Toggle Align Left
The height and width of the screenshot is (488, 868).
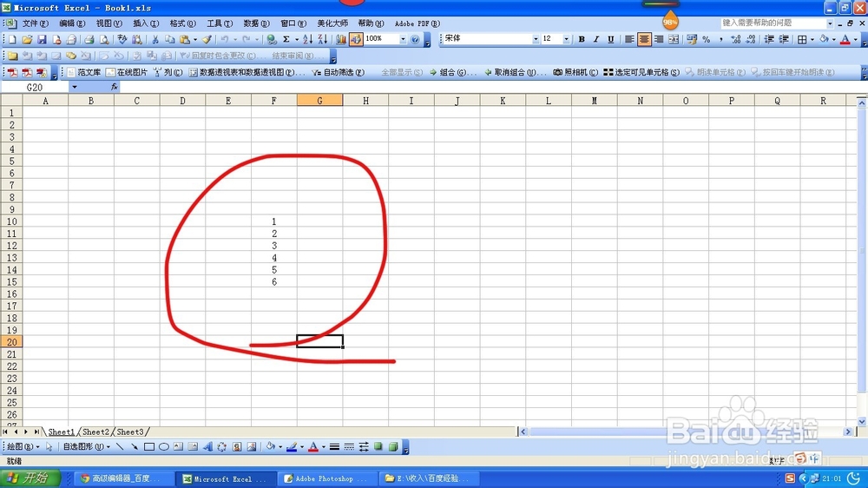coord(629,39)
